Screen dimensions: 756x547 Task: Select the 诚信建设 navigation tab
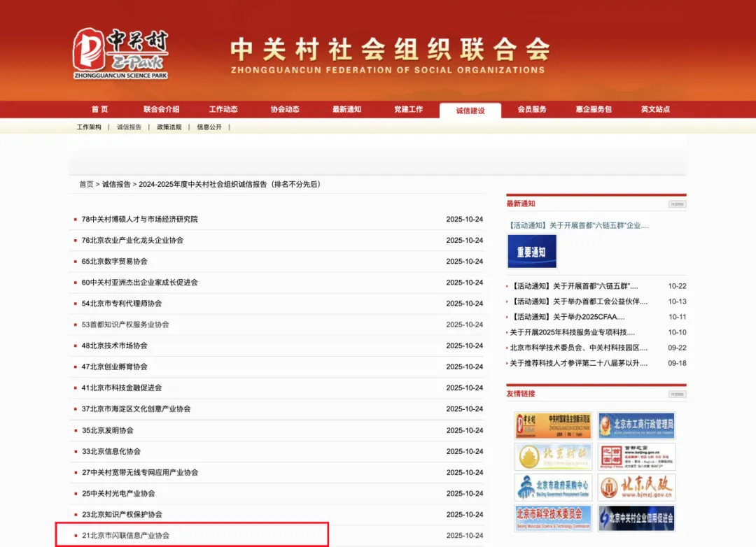470,111
